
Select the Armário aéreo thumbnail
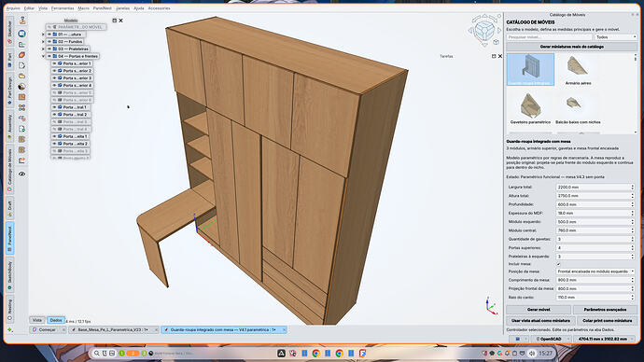[578, 70]
